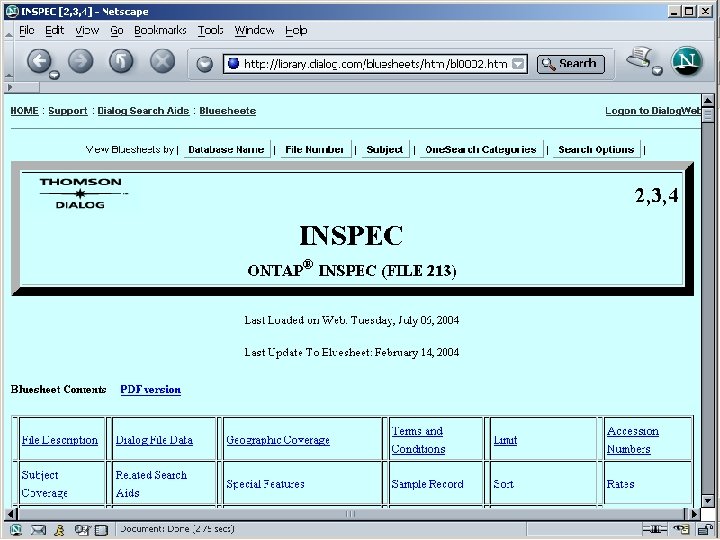Viewport: 720px width, 540px height.
Task: Open the Bookmarks menu
Action: [160, 30]
